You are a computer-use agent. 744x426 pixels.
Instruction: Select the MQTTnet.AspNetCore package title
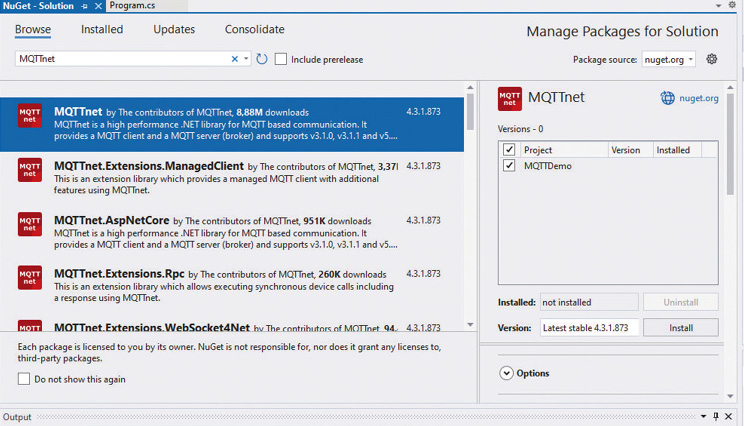[112, 220]
